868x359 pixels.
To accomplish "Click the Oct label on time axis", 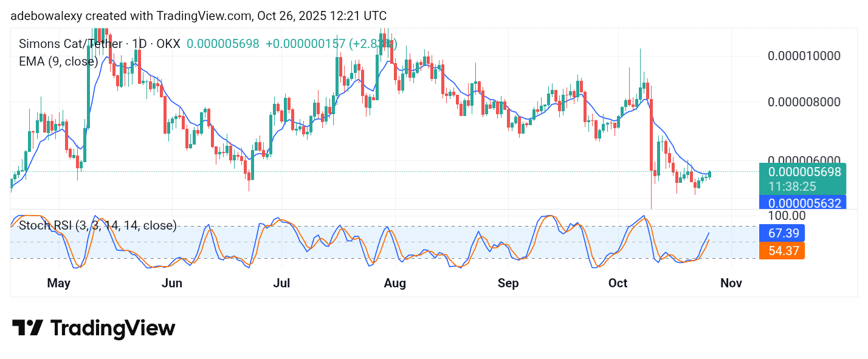I will [x=618, y=283].
